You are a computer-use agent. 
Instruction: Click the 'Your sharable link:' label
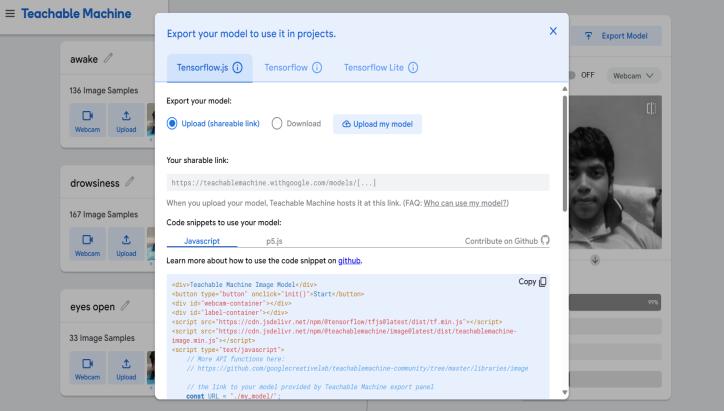pyautogui.click(x=197, y=160)
